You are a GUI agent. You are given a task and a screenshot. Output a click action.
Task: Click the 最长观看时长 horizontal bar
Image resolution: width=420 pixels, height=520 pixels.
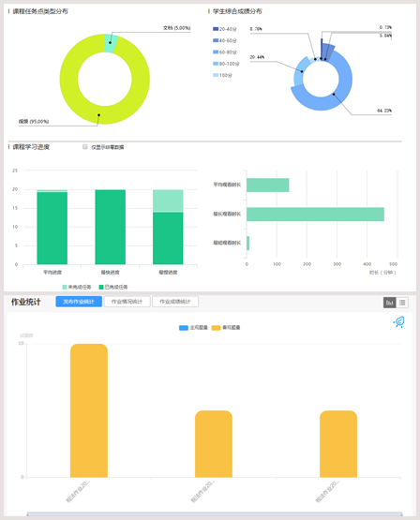click(x=315, y=215)
